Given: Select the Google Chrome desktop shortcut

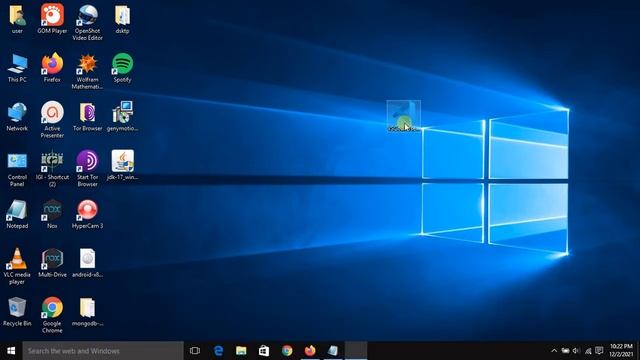Looking at the screenshot, I should [x=52, y=315].
